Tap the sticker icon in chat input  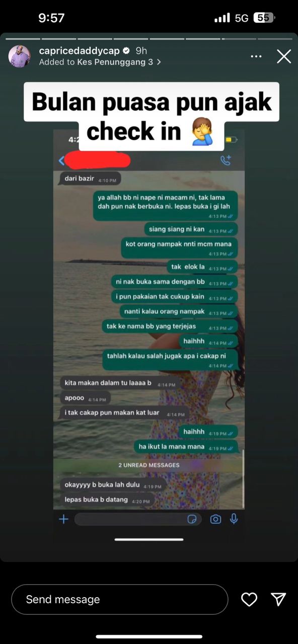point(192,519)
